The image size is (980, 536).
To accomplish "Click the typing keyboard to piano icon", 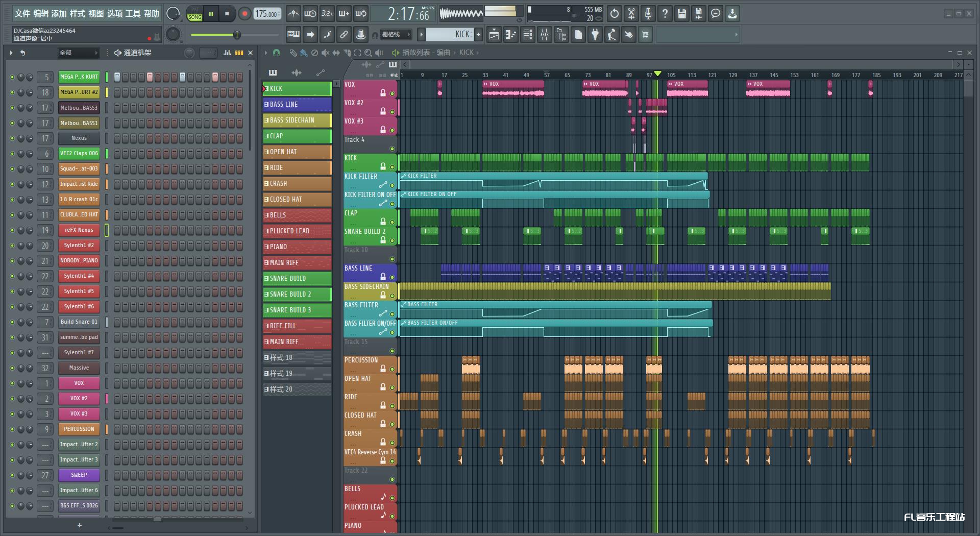I will (x=293, y=35).
